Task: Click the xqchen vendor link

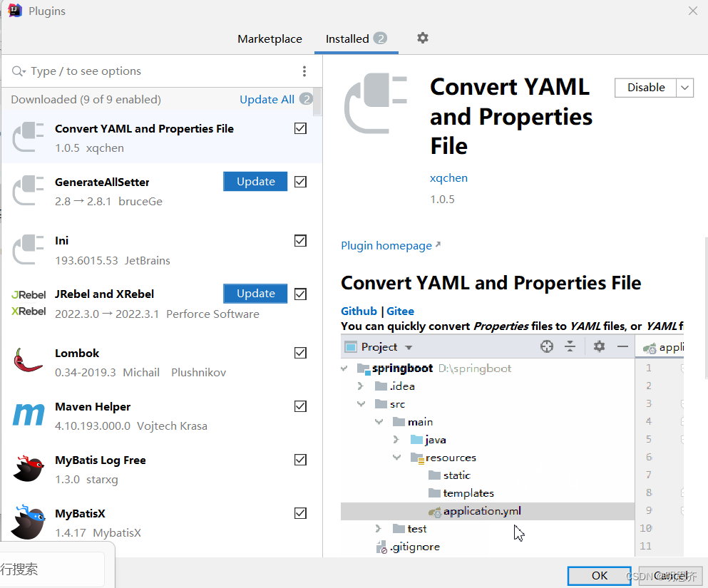Action: point(448,177)
